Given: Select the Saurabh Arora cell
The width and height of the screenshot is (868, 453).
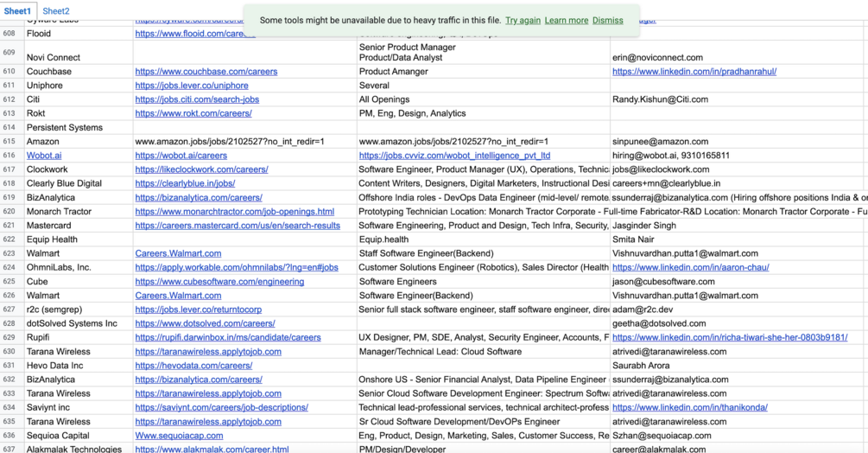Looking at the screenshot, I should 736,366.
